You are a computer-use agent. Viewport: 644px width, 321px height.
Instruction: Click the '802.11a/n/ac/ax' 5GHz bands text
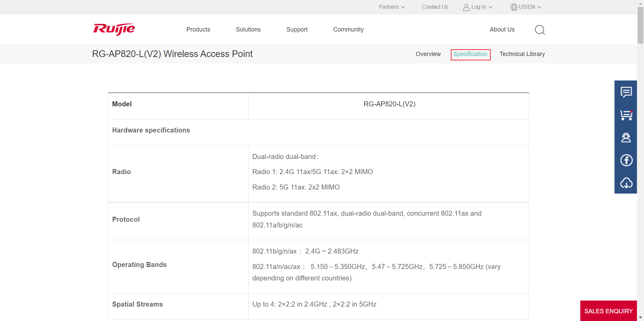coord(376,272)
